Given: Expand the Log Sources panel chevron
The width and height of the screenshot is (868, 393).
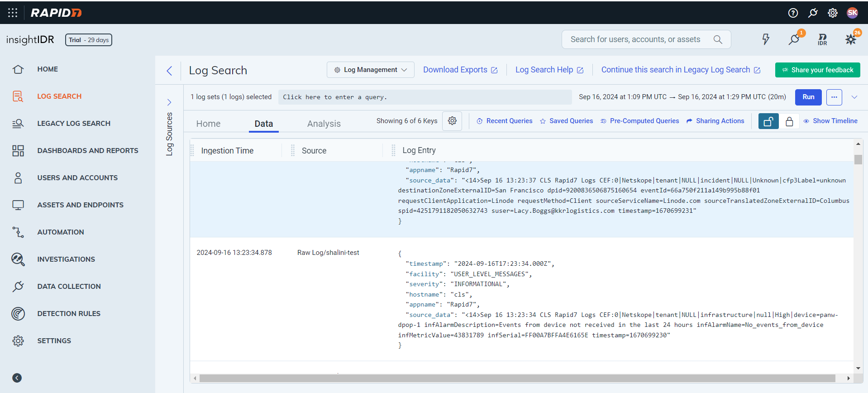Looking at the screenshot, I should 169,102.
